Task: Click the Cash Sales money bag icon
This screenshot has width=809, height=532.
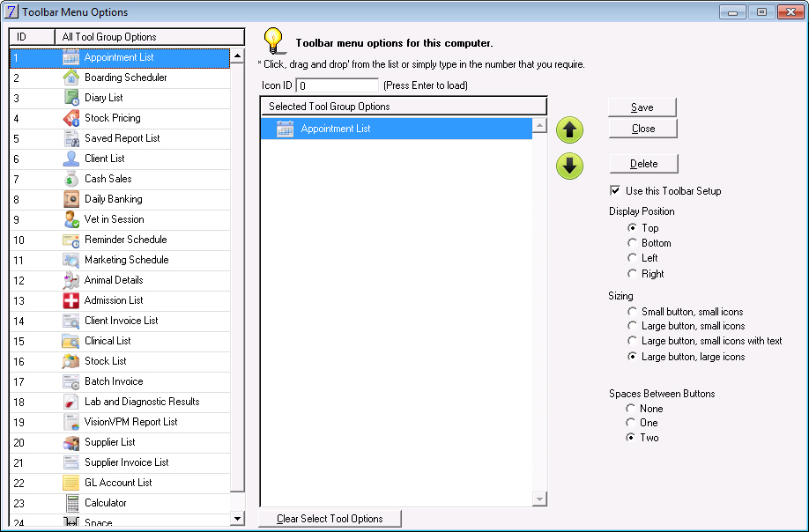Action: pos(71,179)
